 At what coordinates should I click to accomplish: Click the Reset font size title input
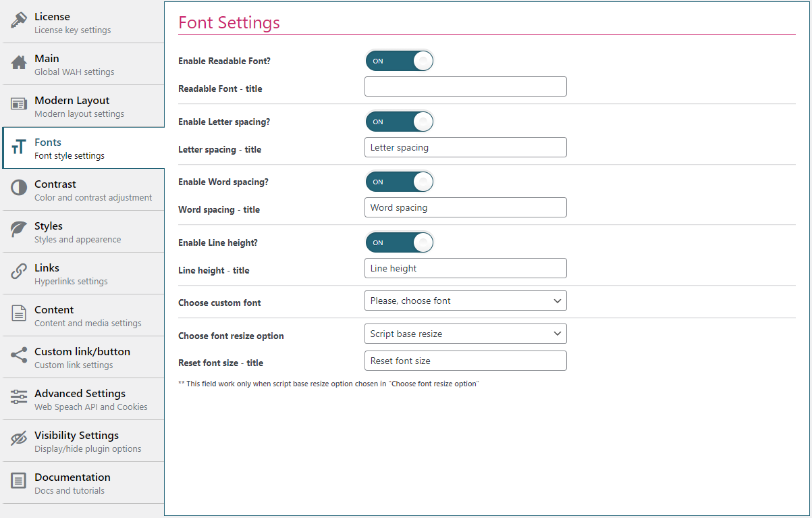pos(466,361)
